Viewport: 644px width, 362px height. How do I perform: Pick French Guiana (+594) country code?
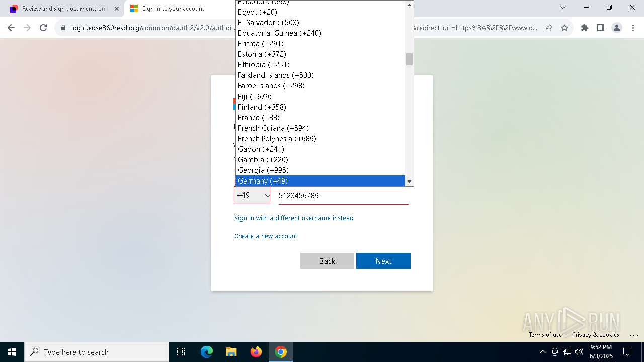(x=320, y=128)
